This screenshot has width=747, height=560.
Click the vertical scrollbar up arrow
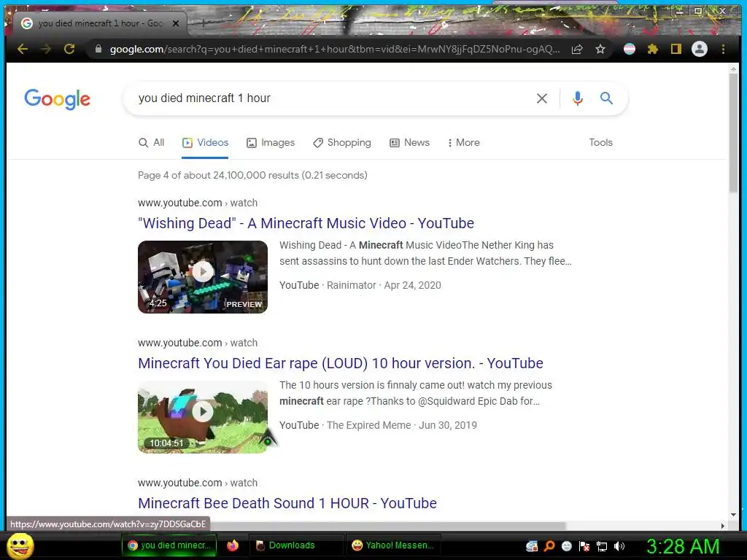pos(733,69)
